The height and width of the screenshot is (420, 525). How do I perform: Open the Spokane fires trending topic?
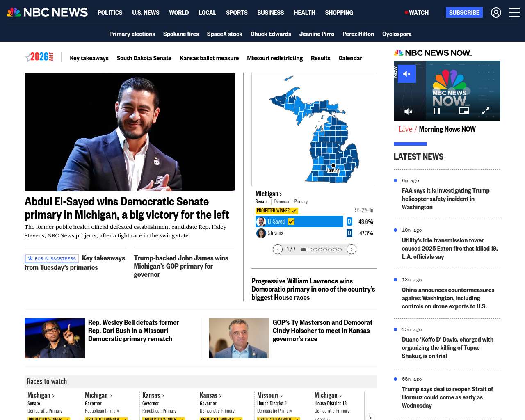point(181,34)
